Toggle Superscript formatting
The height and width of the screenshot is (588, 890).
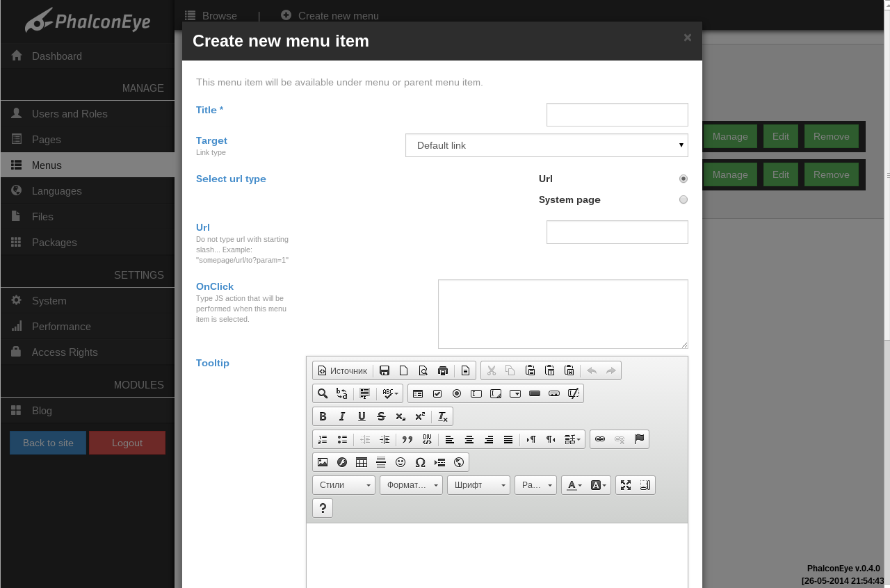420,416
